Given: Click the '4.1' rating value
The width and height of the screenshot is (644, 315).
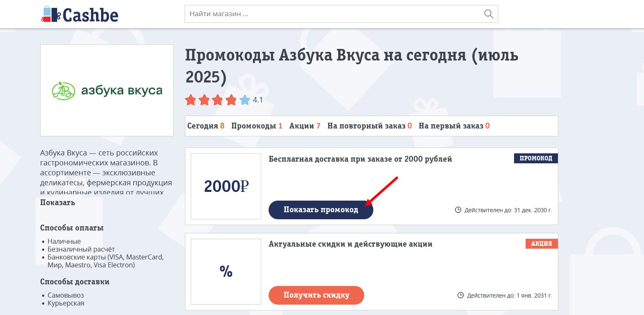Looking at the screenshot, I should click(x=258, y=100).
